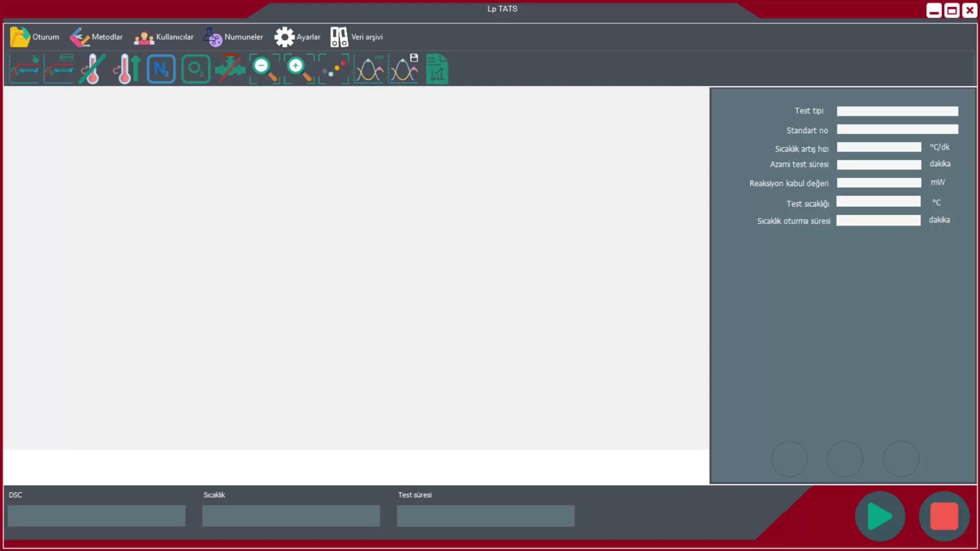Viewport: 980px width, 551px height.
Task: Click the thermometer temperature increase icon
Action: (127, 68)
